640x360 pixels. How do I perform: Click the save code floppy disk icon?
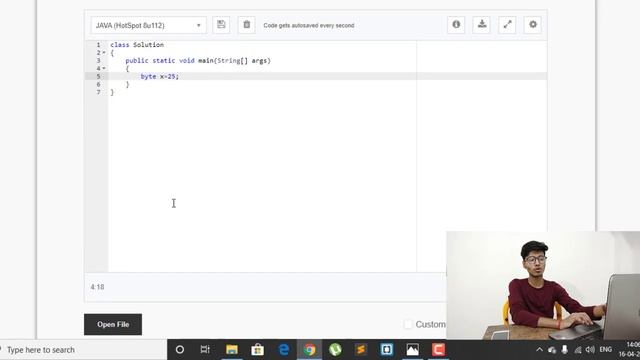(x=221, y=24)
